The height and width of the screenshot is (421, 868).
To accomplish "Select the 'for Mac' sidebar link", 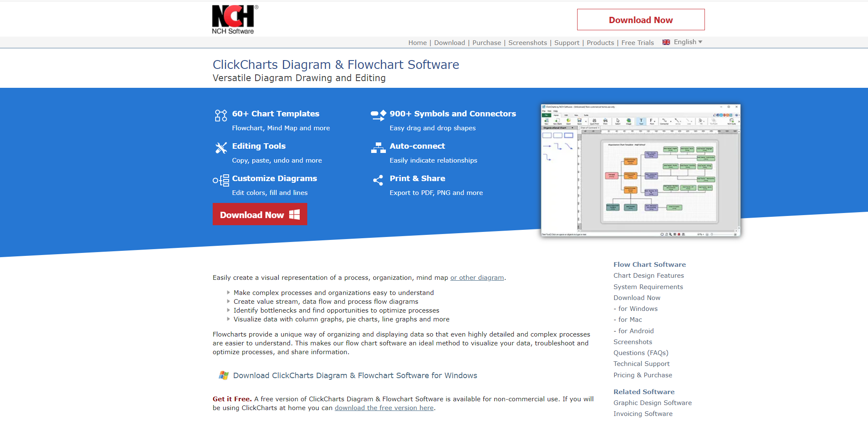I will click(630, 320).
